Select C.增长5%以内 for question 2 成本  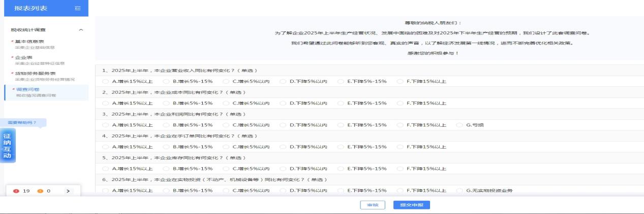pyautogui.click(x=225, y=103)
